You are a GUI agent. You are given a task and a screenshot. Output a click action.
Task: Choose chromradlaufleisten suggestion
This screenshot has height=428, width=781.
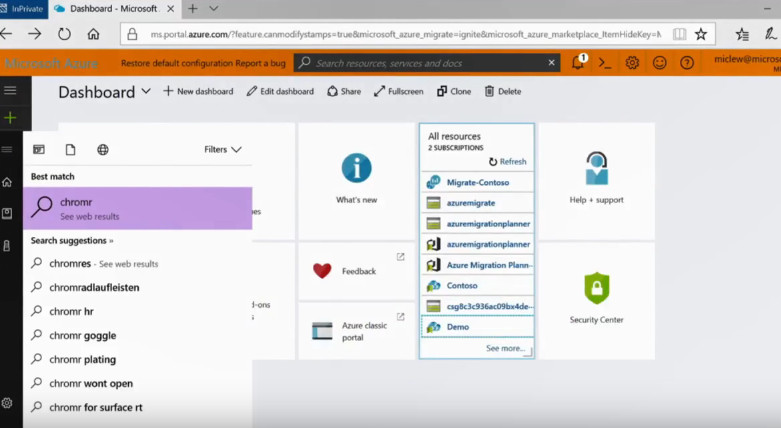137,287
